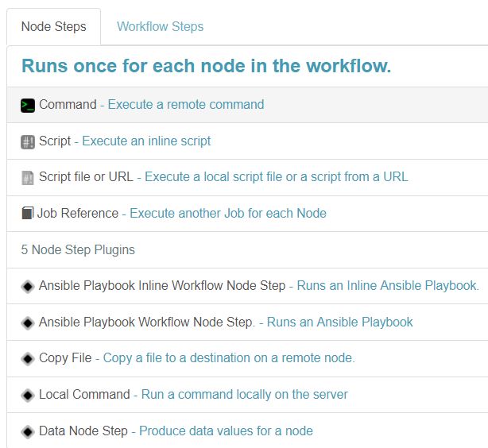Click the Script hash-bang icon

click(x=28, y=141)
